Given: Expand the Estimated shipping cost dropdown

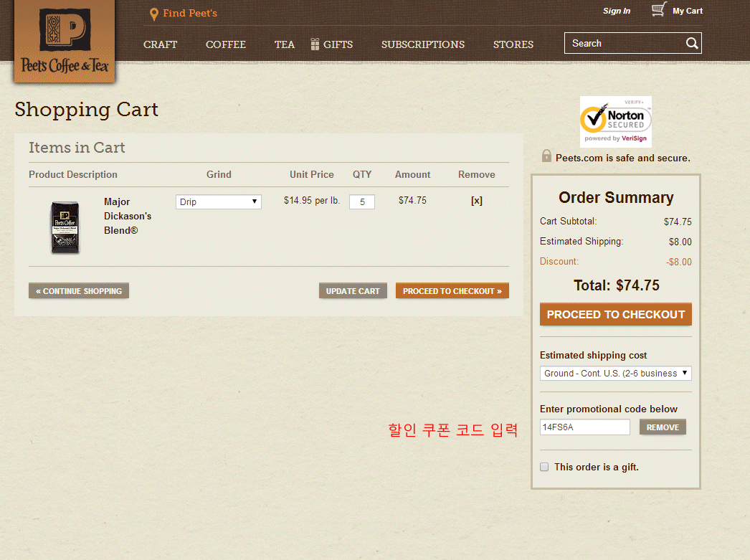Looking at the screenshot, I should pos(615,373).
